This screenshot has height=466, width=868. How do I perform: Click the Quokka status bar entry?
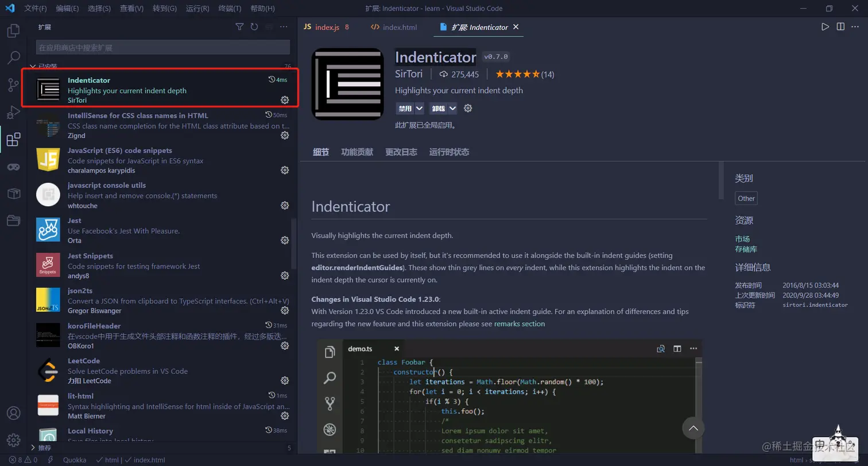click(x=75, y=460)
